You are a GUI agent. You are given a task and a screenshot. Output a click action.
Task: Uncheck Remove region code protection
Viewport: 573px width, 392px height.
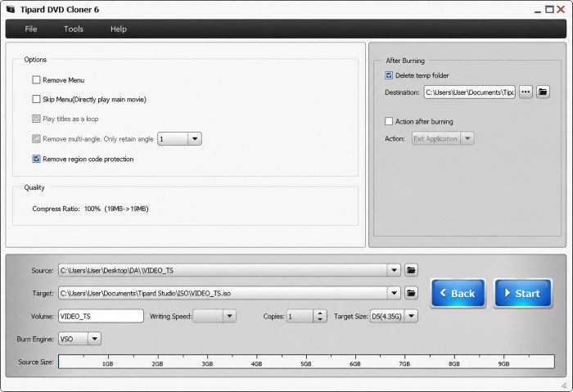36,159
